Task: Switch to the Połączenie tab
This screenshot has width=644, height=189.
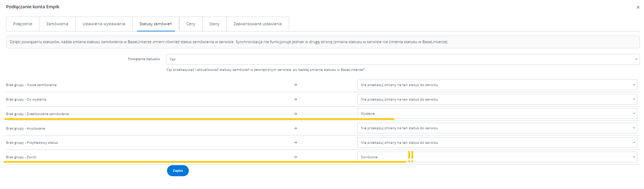Action: pos(23,24)
